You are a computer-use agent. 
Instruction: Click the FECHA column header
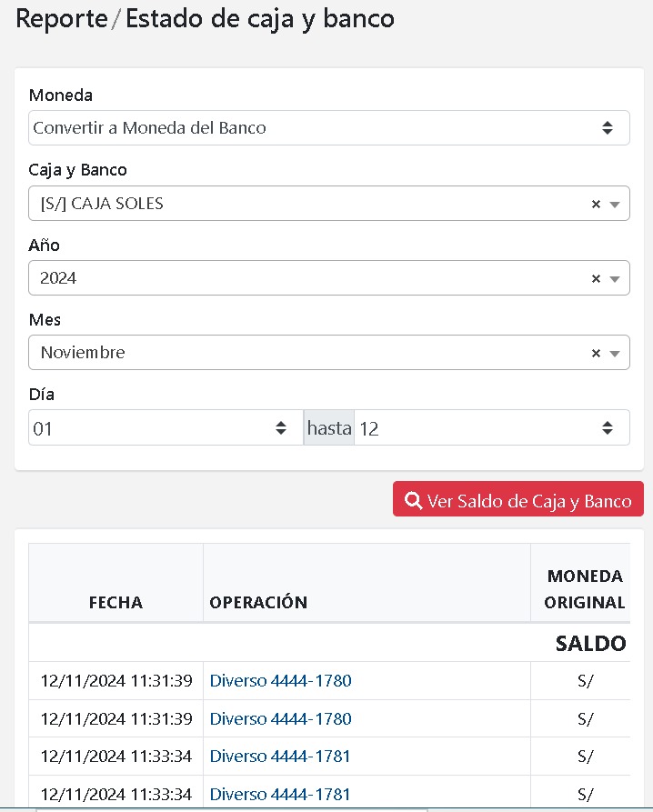click(x=116, y=602)
